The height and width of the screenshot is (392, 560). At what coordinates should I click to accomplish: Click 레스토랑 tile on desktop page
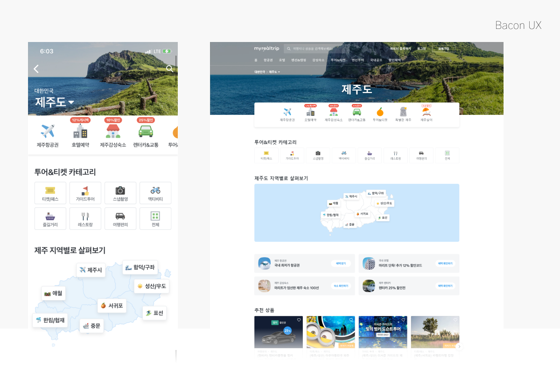[x=395, y=155]
